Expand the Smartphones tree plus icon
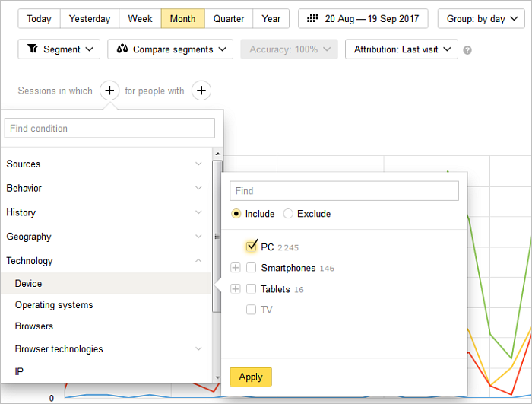Viewport: 532px width, 404px height. [236, 268]
